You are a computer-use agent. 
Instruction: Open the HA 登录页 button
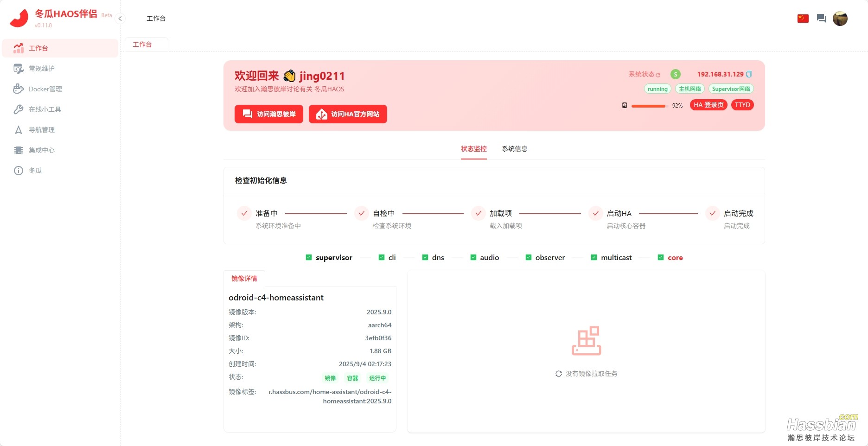[708, 105]
